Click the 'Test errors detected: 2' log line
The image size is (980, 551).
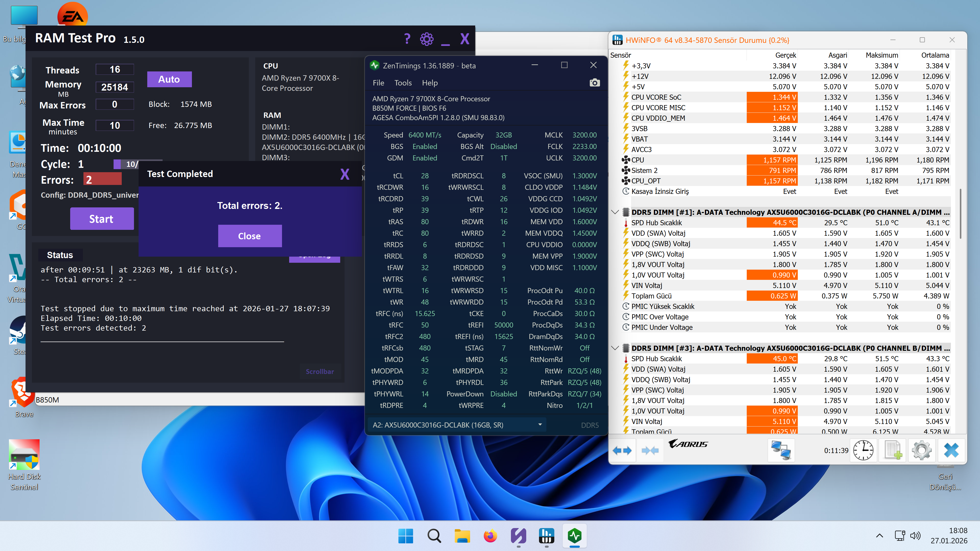pos(93,328)
